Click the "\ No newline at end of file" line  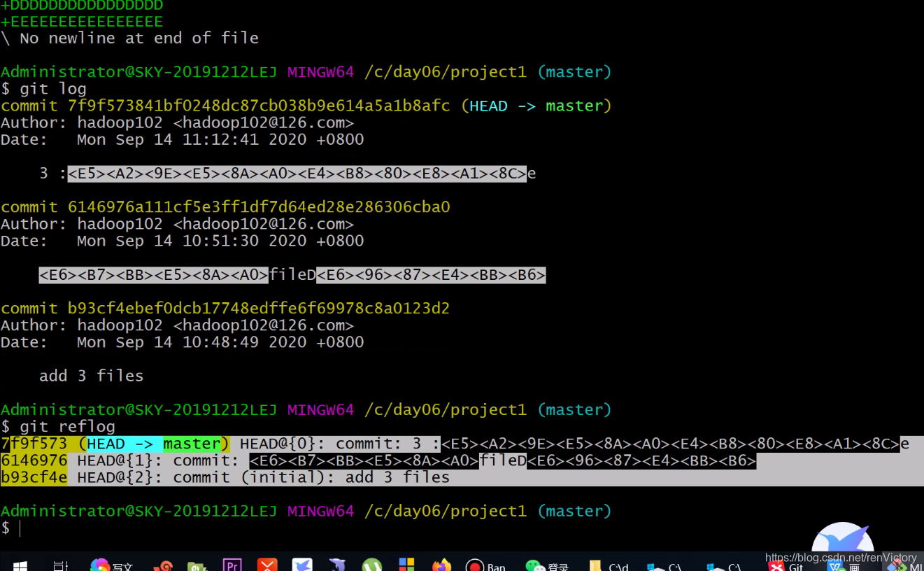[x=129, y=38]
